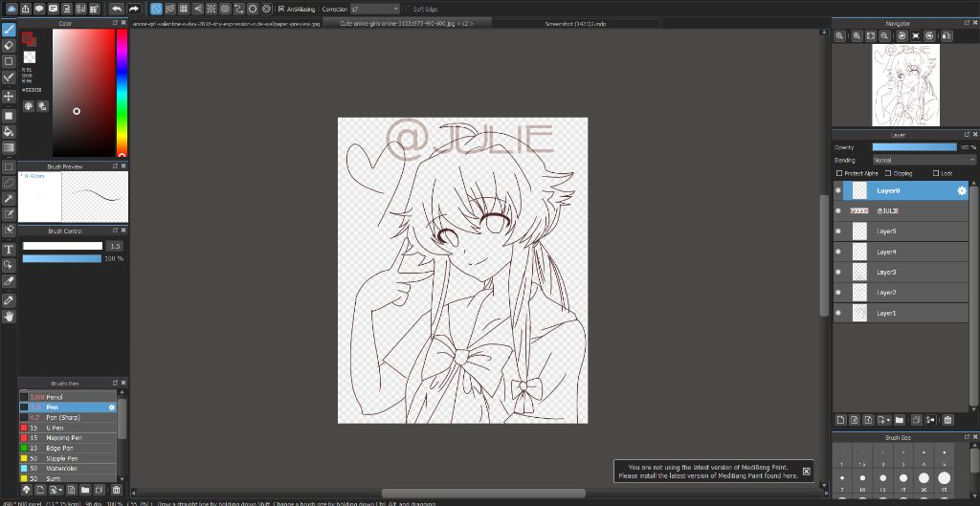
Task: Select Layer4 in layer list
Action: pos(901,253)
